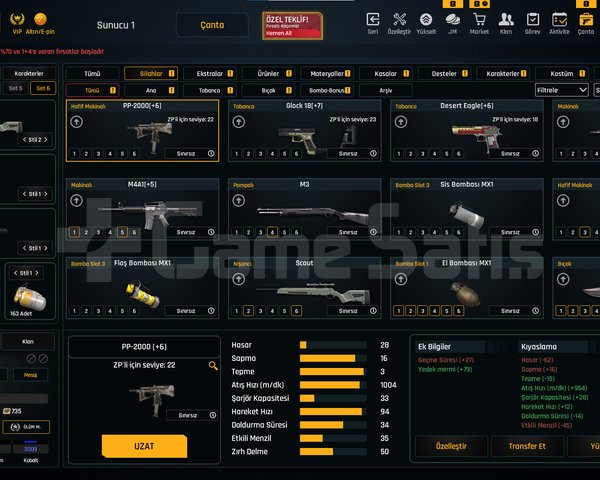Image resolution: width=600 pixels, height=480 pixels.
Task: Toggle set slot 1 on PP-2000[+6] card
Action: pos(74,153)
